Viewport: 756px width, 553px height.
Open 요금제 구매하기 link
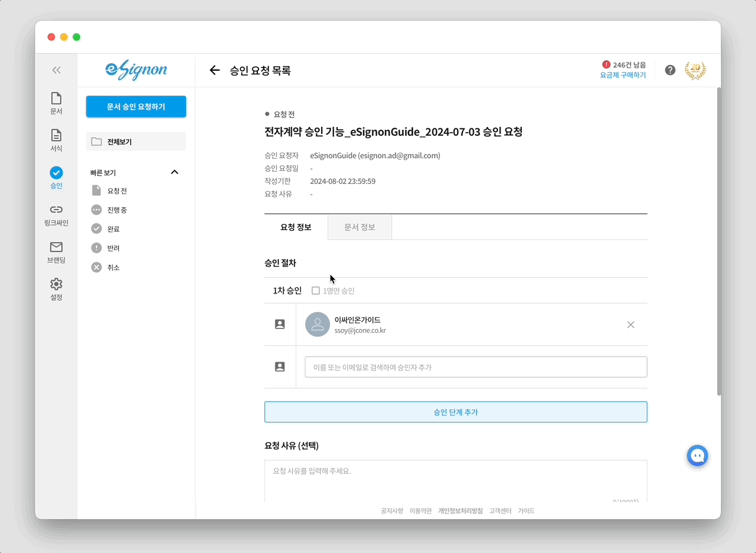point(623,75)
